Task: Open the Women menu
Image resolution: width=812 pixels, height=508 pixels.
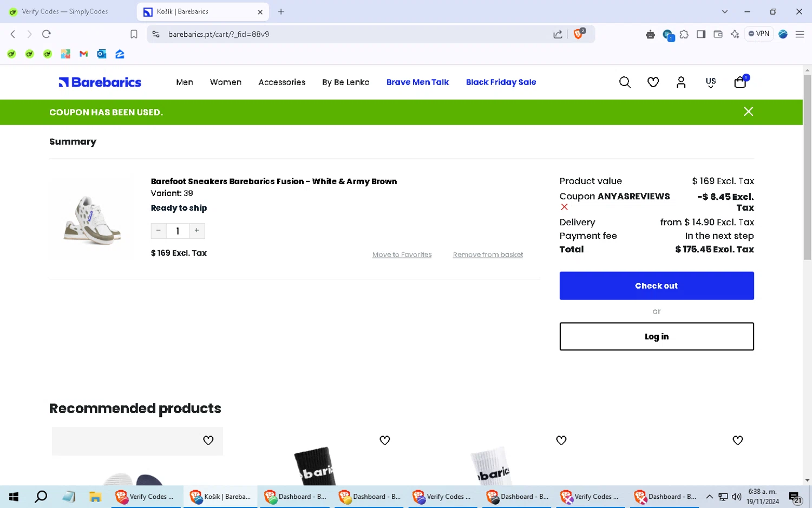Action: point(226,82)
